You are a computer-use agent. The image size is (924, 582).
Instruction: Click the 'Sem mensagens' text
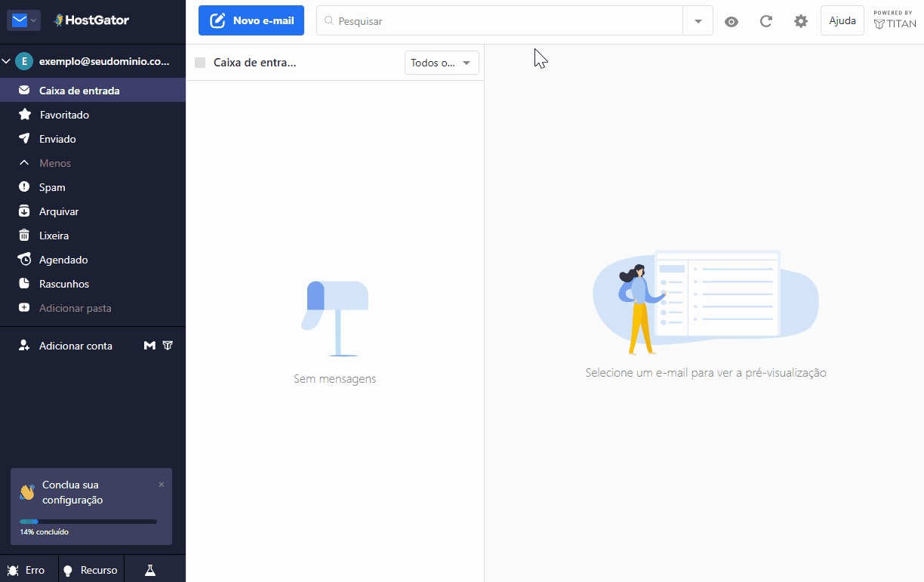[x=335, y=379]
